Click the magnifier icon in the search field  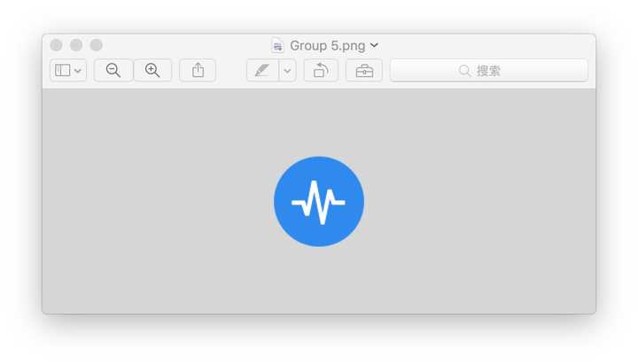(464, 71)
